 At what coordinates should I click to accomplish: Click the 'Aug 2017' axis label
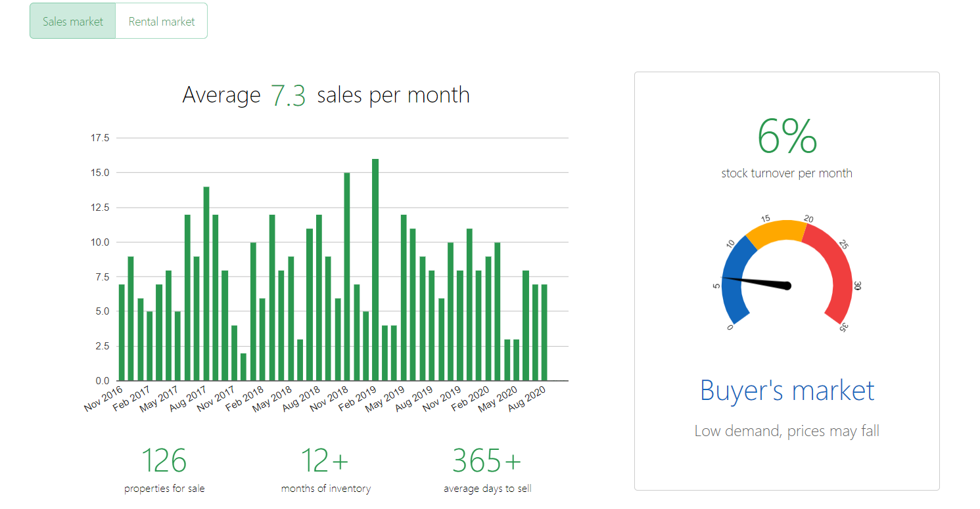tap(189, 399)
